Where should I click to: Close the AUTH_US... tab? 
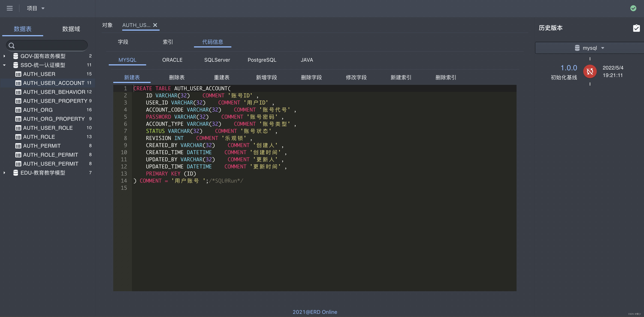point(155,25)
